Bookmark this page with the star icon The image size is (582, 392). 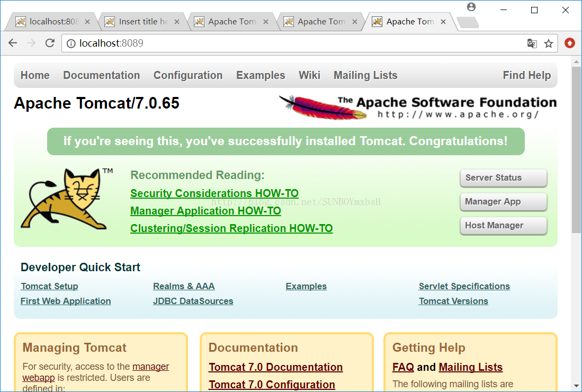click(x=549, y=43)
